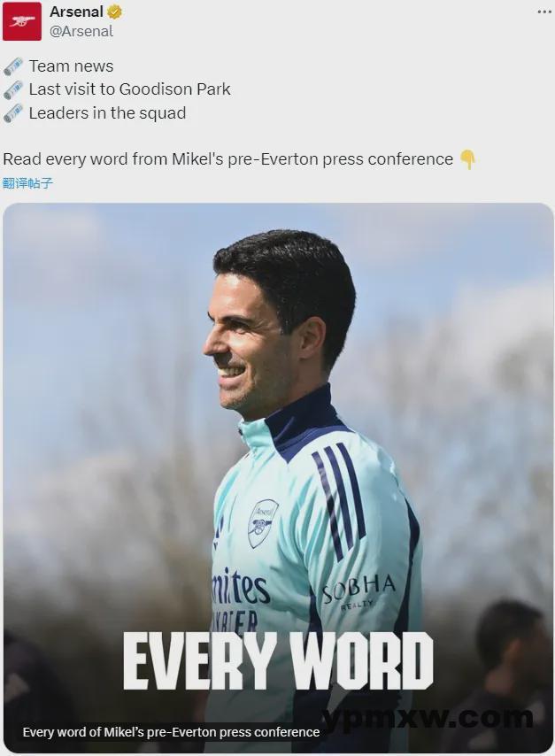The height and width of the screenshot is (756, 555).
Task: Click the ypmxw.com watermark on the image
Action: tap(428, 719)
